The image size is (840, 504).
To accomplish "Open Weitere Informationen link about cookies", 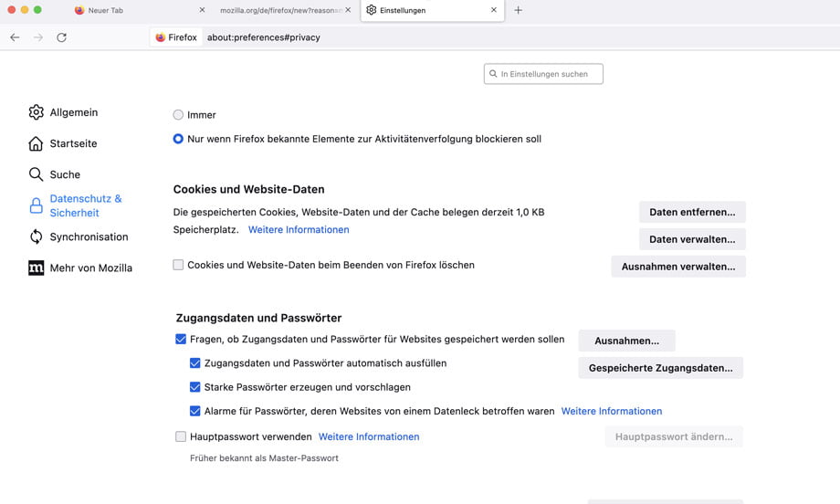I will [x=299, y=229].
